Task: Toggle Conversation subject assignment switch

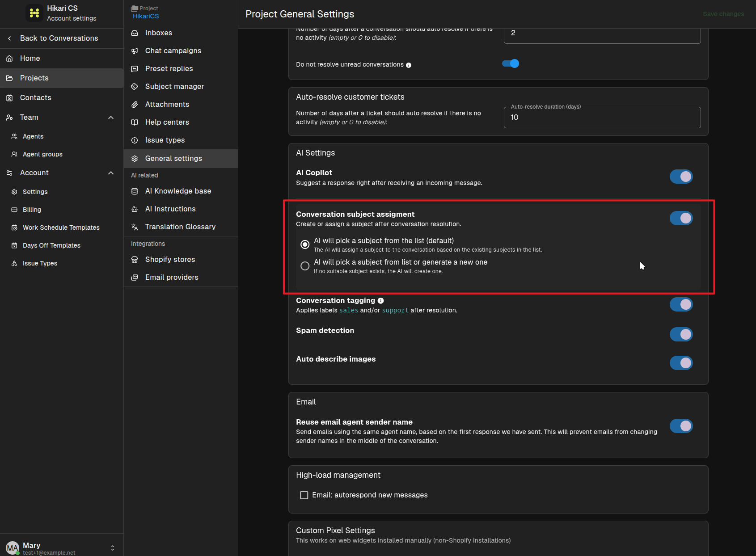Action: pos(681,218)
